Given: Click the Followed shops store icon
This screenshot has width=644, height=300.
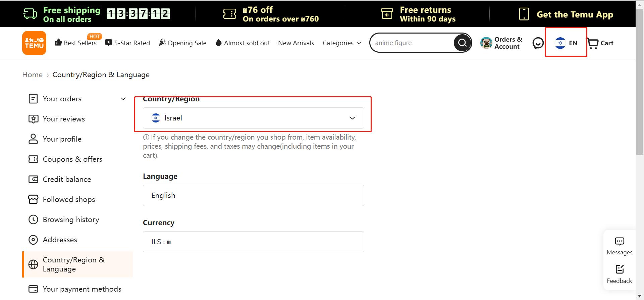Looking at the screenshot, I should [33, 199].
